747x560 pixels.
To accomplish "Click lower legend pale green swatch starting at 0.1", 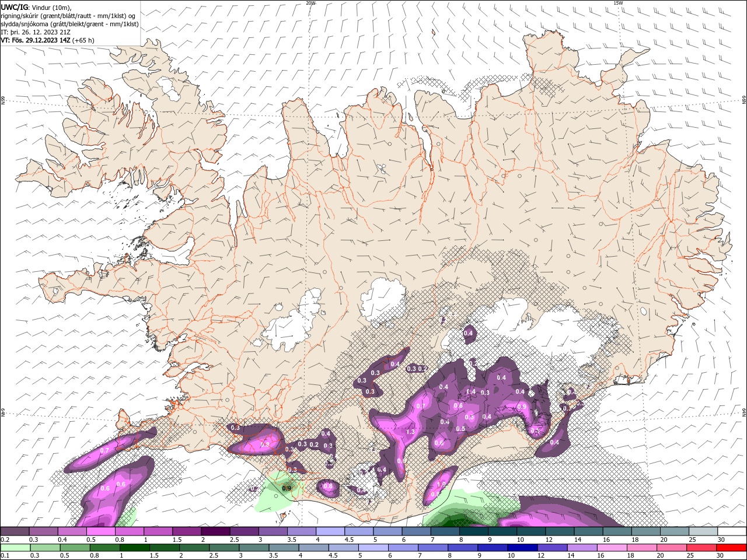I will pos(15,548).
